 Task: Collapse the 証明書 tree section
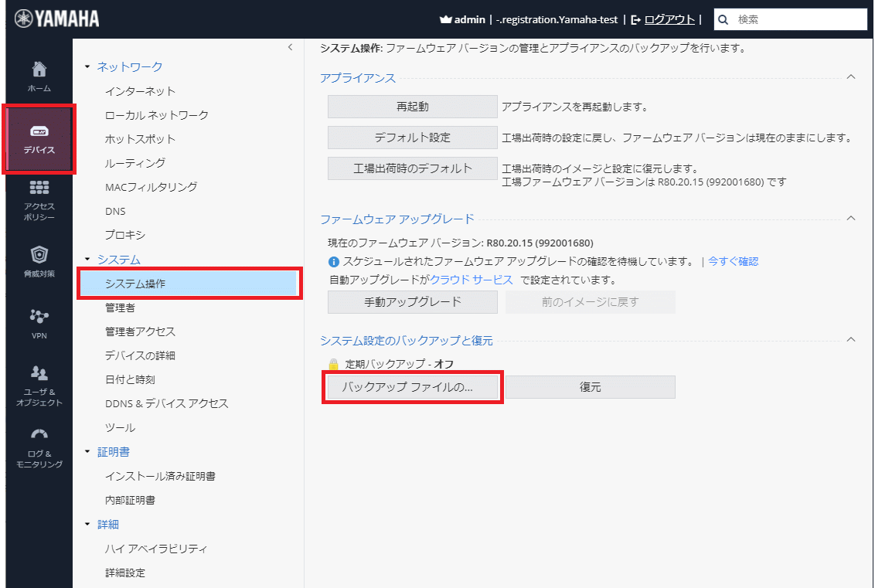[88, 452]
